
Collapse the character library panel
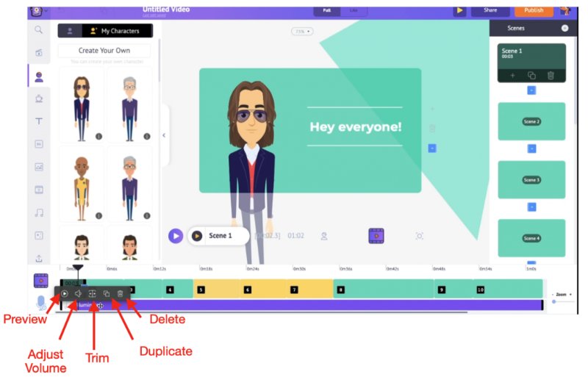164,135
